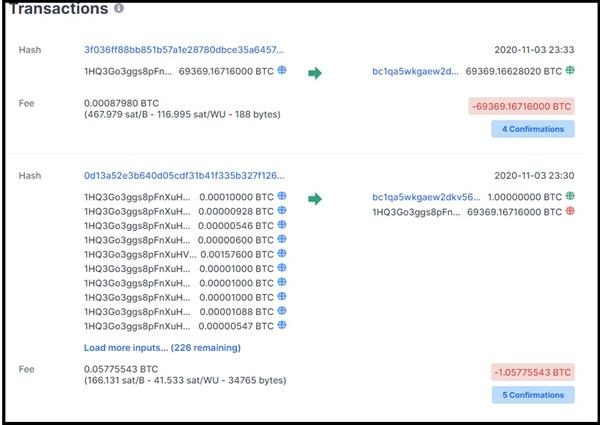Click the -69369.16716000 BTC amount badge
The height and width of the screenshot is (425, 600).
click(x=522, y=106)
